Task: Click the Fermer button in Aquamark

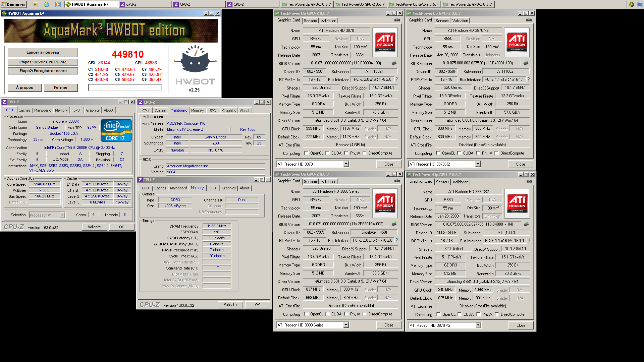Action: (61, 87)
